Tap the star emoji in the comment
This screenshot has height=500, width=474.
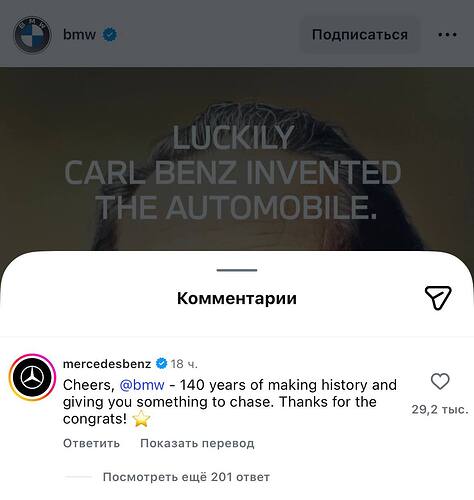pyautogui.click(x=141, y=418)
